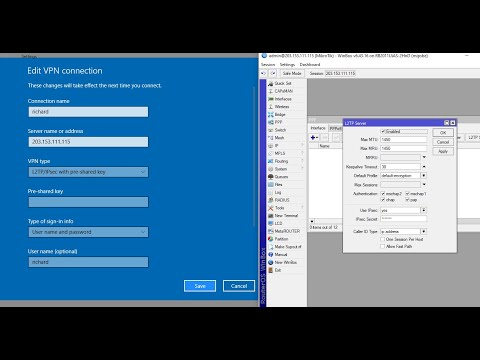Toggle Safe Mode button in WinBox

[292, 73]
